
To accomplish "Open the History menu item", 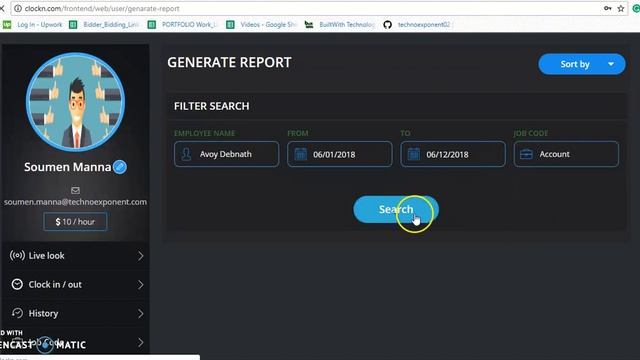I will click(x=76, y=313).
